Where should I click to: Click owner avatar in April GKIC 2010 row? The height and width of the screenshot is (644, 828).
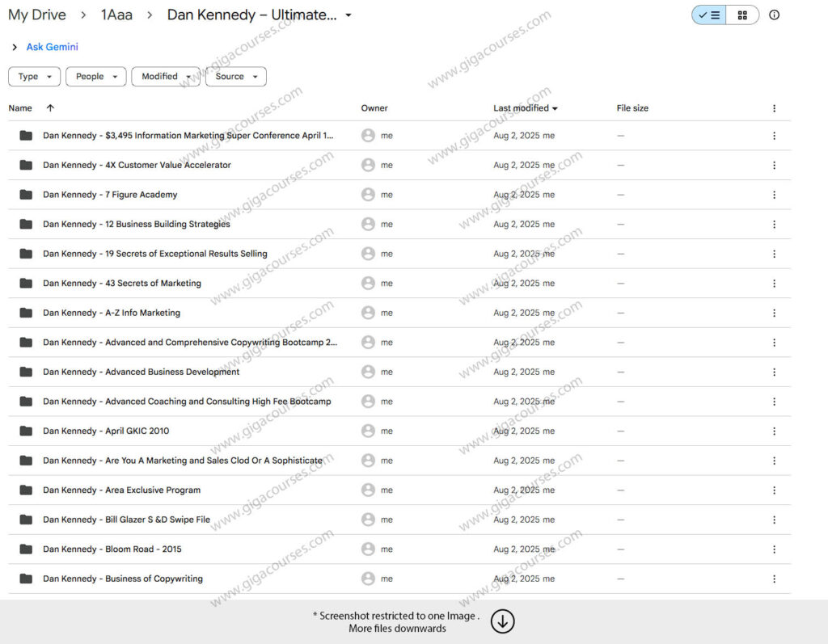[368, 431]
